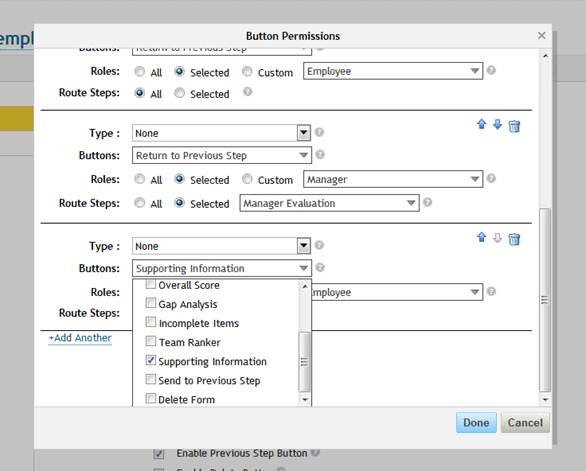Image resolution: width=586 pixels, height=471 pixels.
Task: Open help icon beside last Roles dropdown
Action: pos(491,291)
